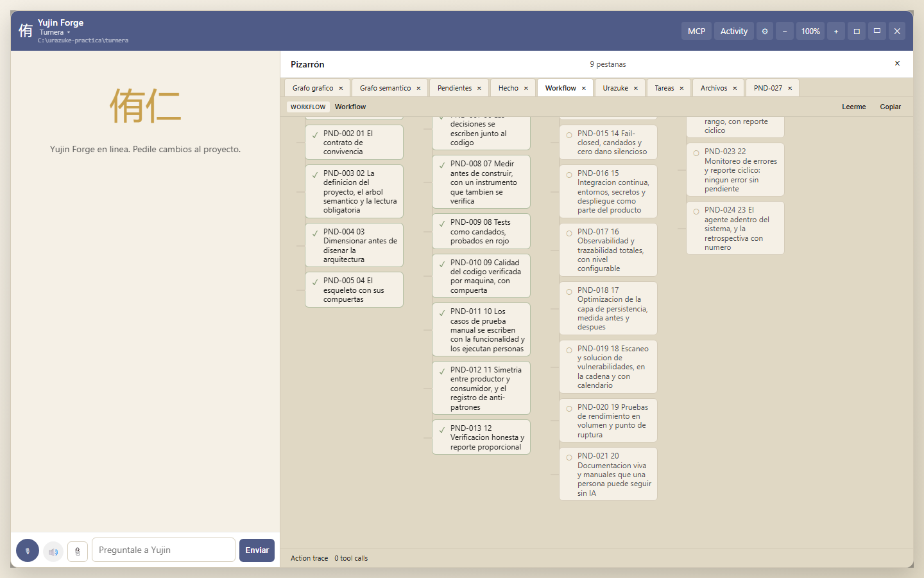Screen dimensions: 924x578
Task: Toggle checkmark on PND-008 card
Action: tap(441, 166)
